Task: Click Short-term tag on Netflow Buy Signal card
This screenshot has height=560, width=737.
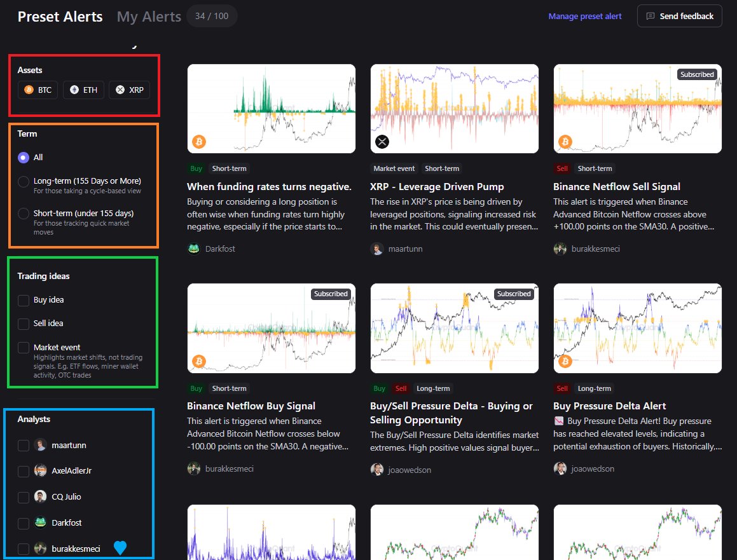Action: pyautogui.click(x=229, y=388)
